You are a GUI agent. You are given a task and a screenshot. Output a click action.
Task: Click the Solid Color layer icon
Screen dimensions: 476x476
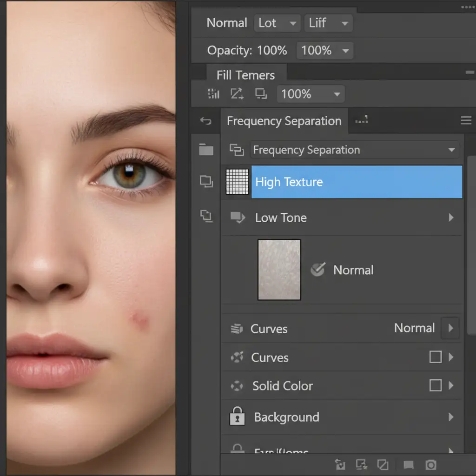[x=237, y=386]
